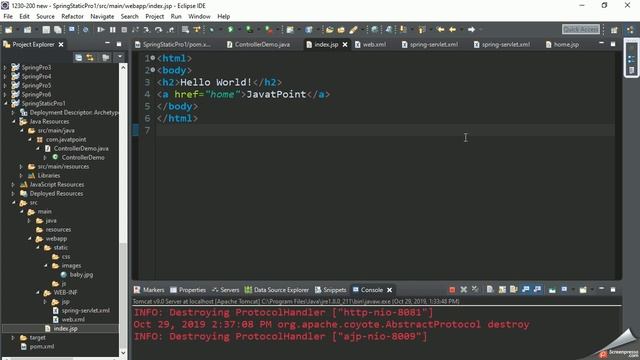Screen dimensions: 640x360
Task: Maximize the editor area
Action: (x=613, y=44)
